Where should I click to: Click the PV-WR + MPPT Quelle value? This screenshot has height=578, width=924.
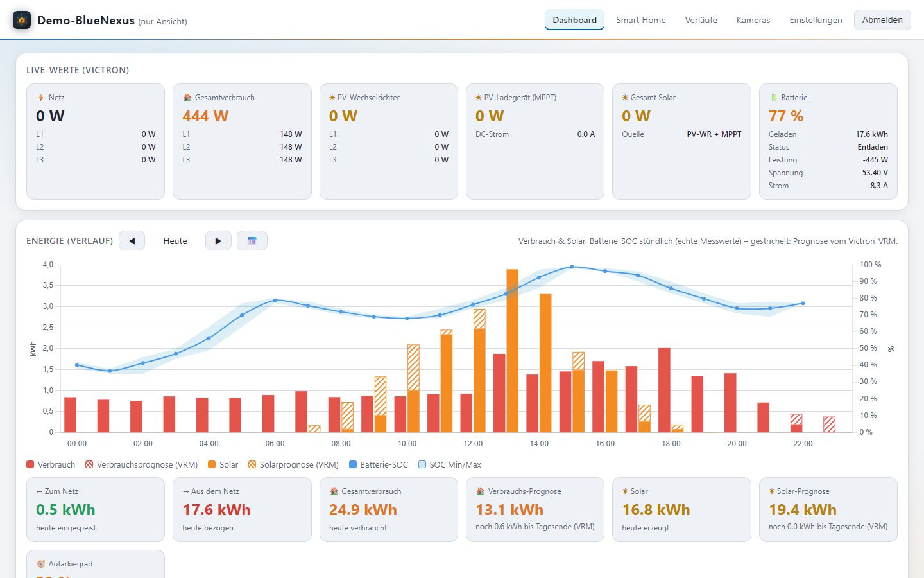(x=714, y=134)
